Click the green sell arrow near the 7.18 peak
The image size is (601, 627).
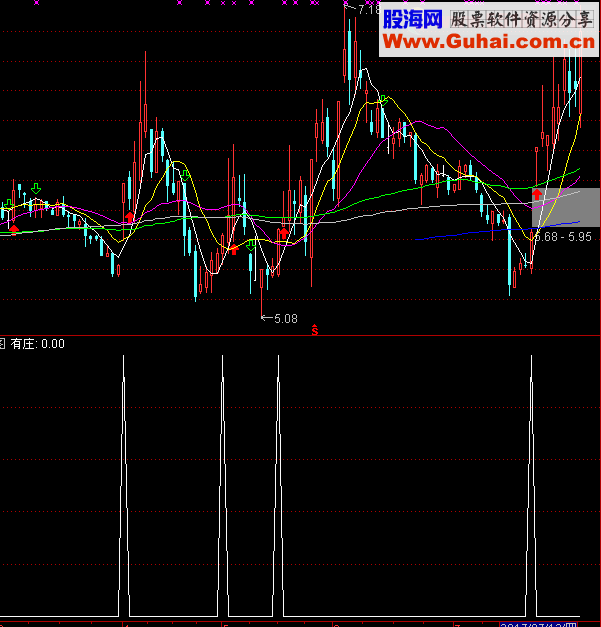coord(383,100)
